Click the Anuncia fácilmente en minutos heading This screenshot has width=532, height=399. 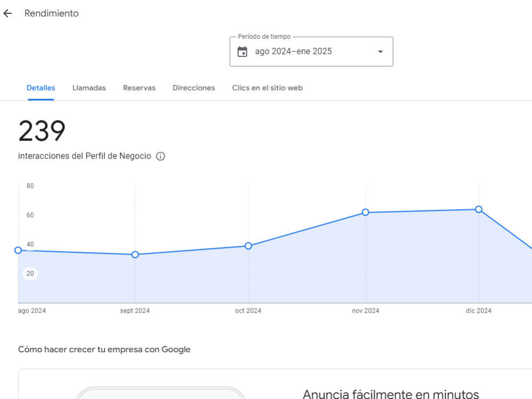(390, 394)
